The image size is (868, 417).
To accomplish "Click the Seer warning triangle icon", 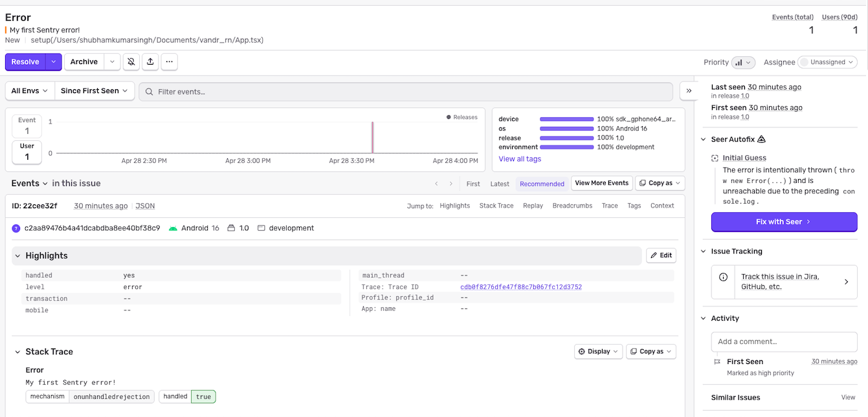I will tap(761, 139).
